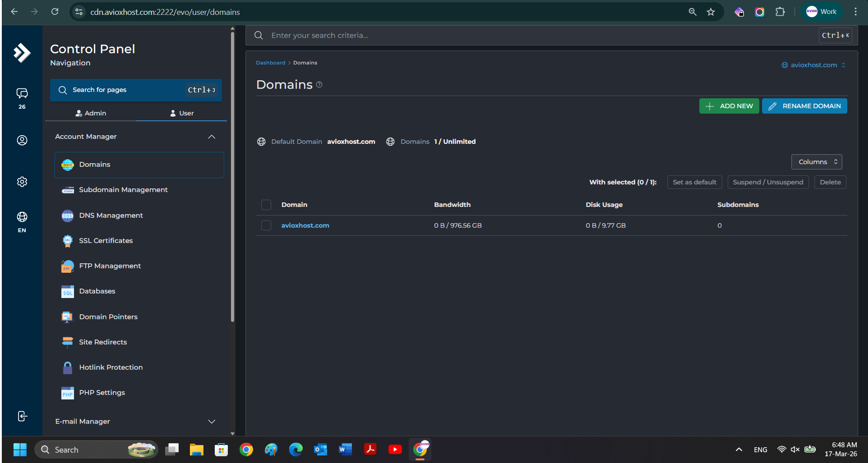The image size is (868, 463).
Task: Click the EN language globe icon
Action: coord(22,217)
